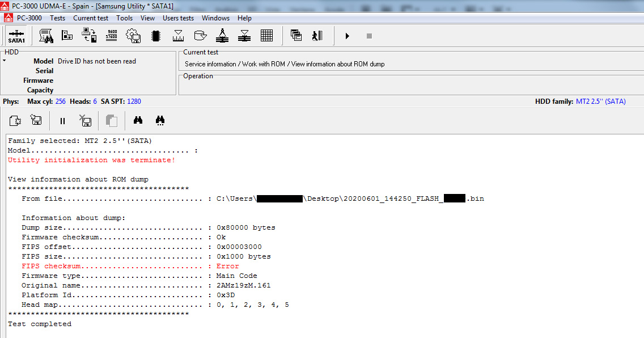This screenshot has width=644, height=338.
Task: Open the Help menu
Action: 244,18
